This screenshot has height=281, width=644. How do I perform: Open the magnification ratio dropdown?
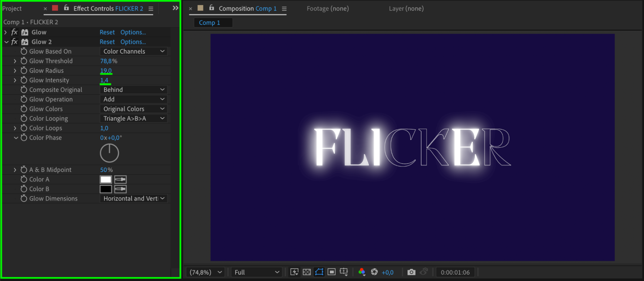click(x=206, y=272)
